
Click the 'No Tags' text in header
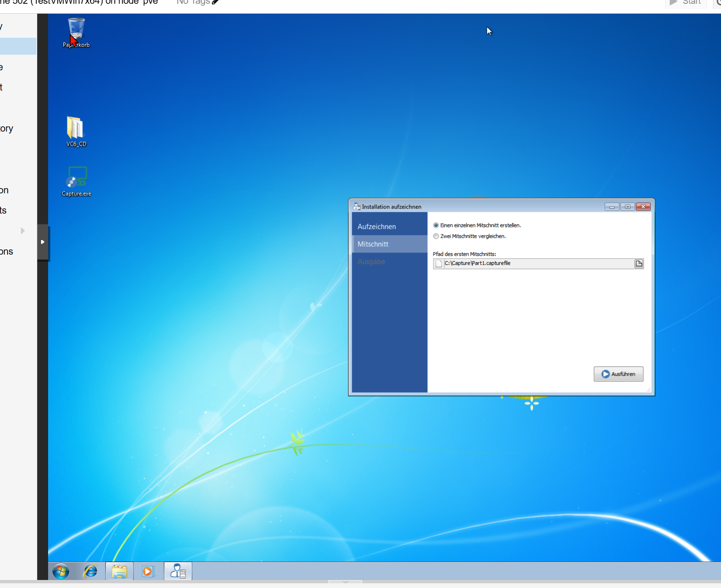[x=193, y=2]
